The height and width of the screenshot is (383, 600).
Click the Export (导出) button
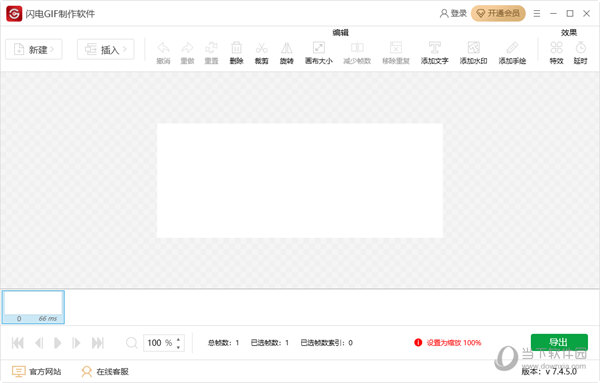point(559,342)
